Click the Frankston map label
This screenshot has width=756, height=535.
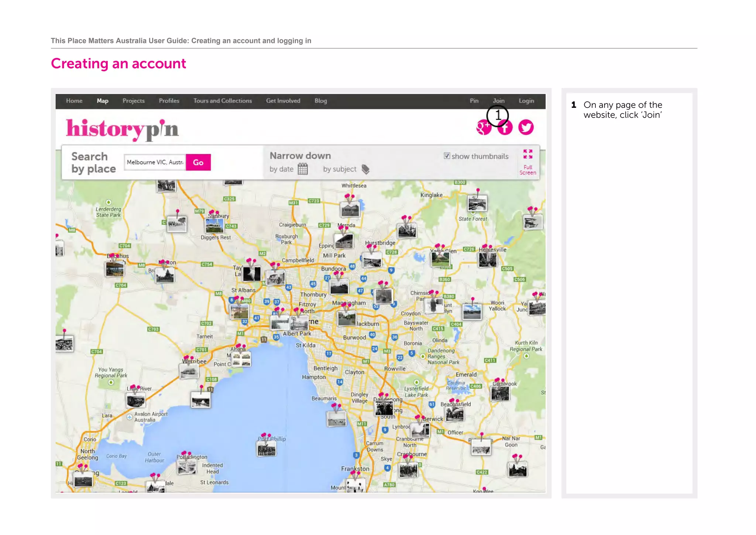(355, 469)
